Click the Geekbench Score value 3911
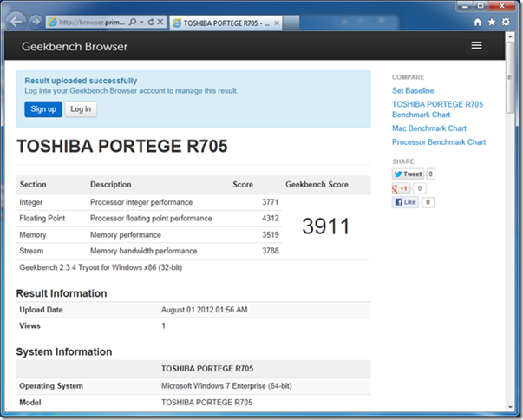The image size is (523, 420). (326, 226)
